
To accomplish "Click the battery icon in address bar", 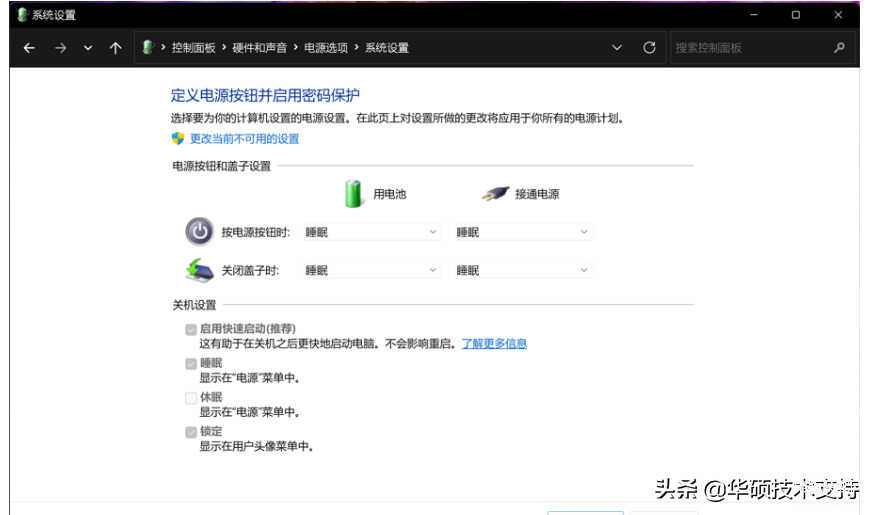I will pos(147,47).
